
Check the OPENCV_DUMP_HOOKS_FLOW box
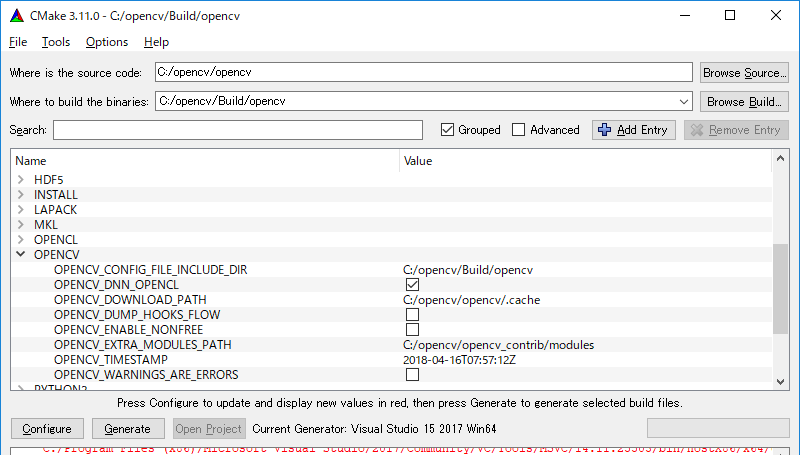(x=412, y=315)
